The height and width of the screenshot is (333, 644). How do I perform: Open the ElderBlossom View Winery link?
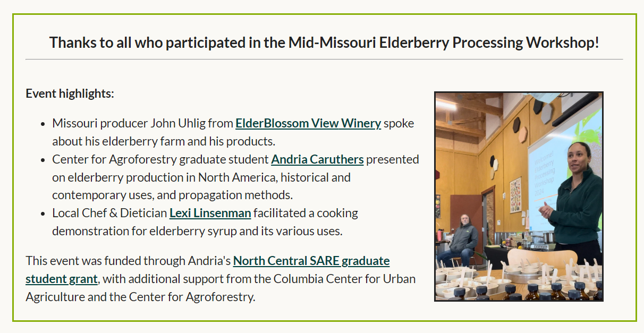tap(308, 124)
